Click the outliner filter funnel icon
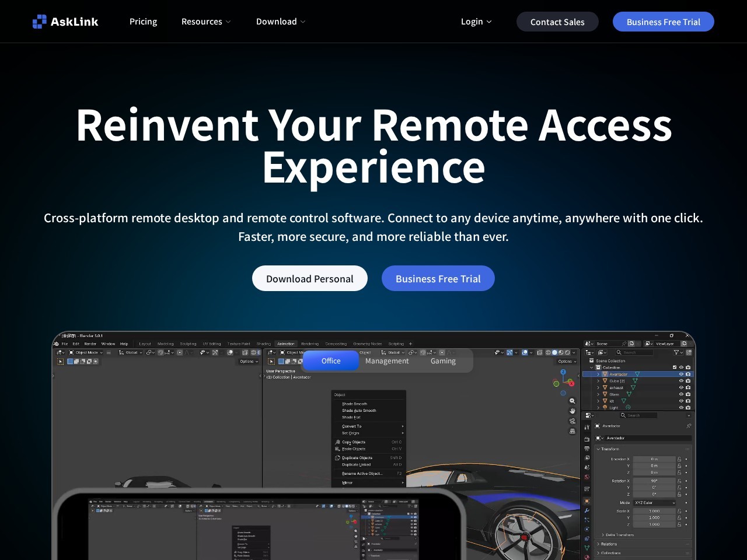The height and width of the screenshot is (560, 747). (x=677, y=352)
